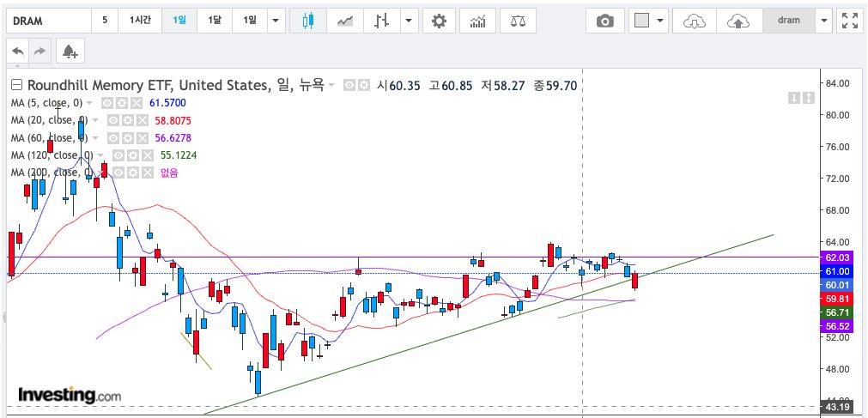Open settings gear for MA 5
Image resolution: width=868 pixels, height=418 pixels.
click(x=122, y=102)
